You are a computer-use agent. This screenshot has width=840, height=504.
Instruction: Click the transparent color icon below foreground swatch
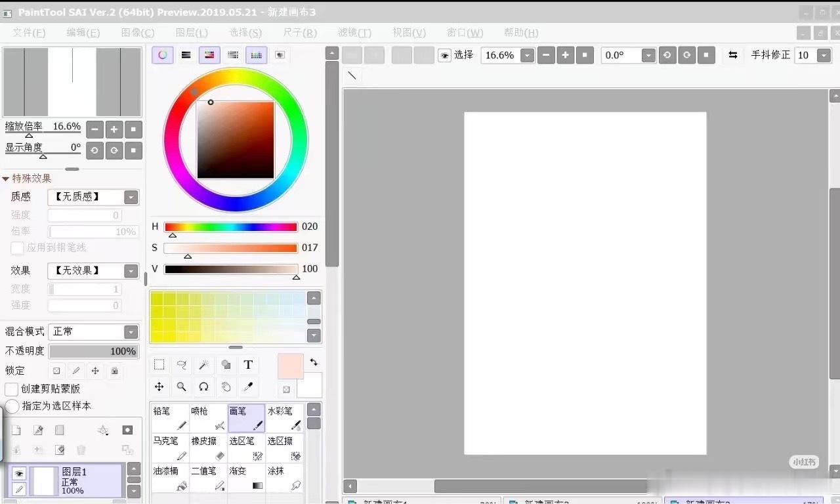286,389
